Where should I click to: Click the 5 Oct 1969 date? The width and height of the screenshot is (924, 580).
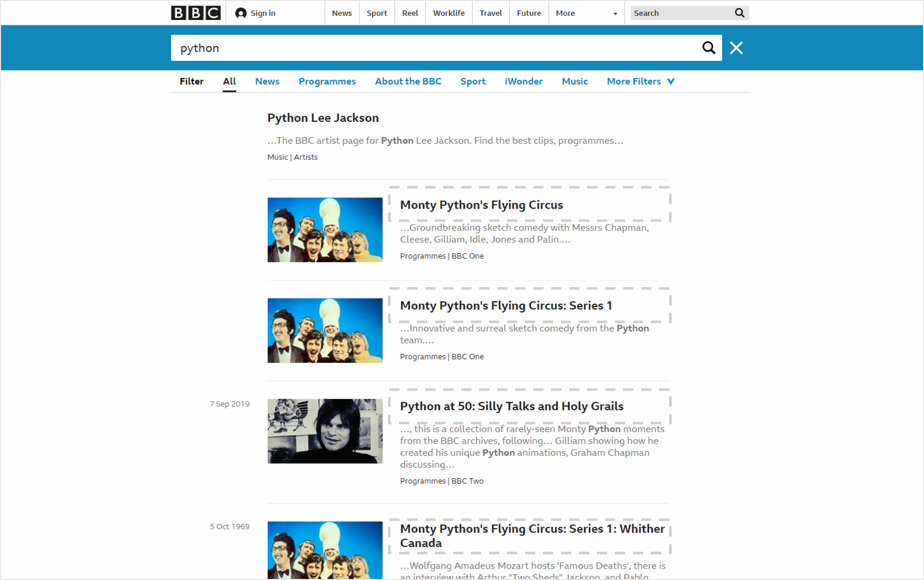tap(229, 527)
